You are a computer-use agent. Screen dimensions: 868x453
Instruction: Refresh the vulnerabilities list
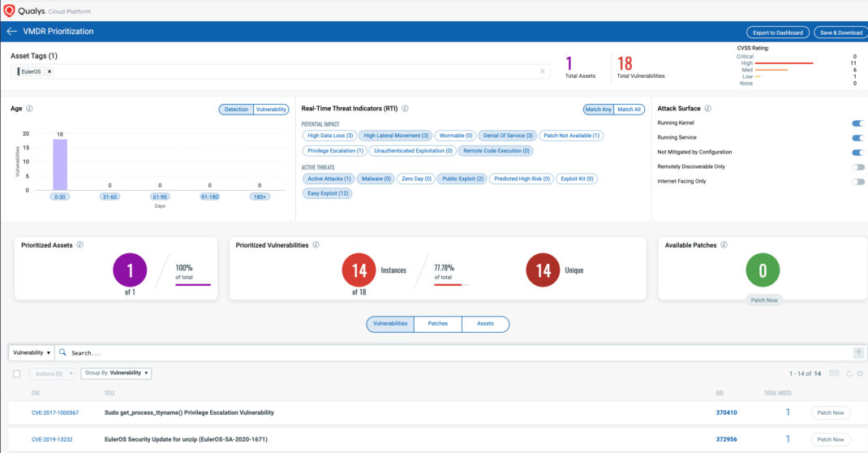coord(849,373)
